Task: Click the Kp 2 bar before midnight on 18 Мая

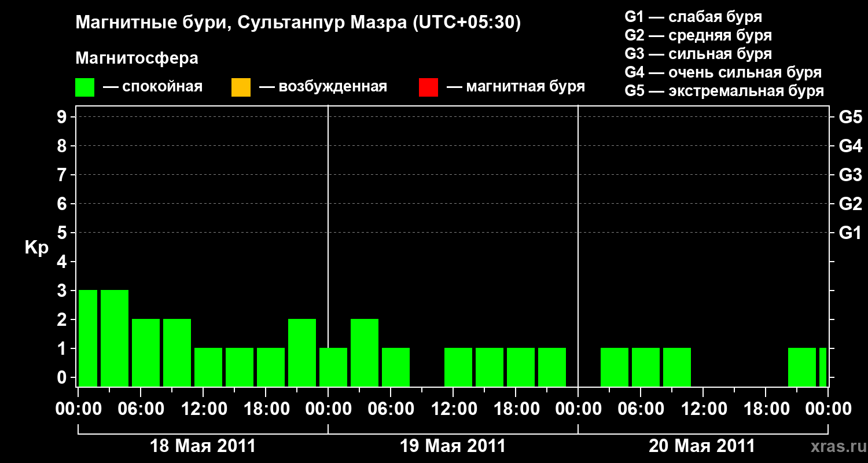Action: point(302,352)
